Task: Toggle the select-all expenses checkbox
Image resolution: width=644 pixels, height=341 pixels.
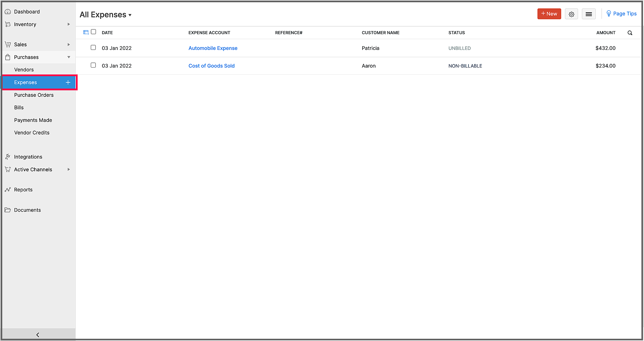Action: (93, 32)
